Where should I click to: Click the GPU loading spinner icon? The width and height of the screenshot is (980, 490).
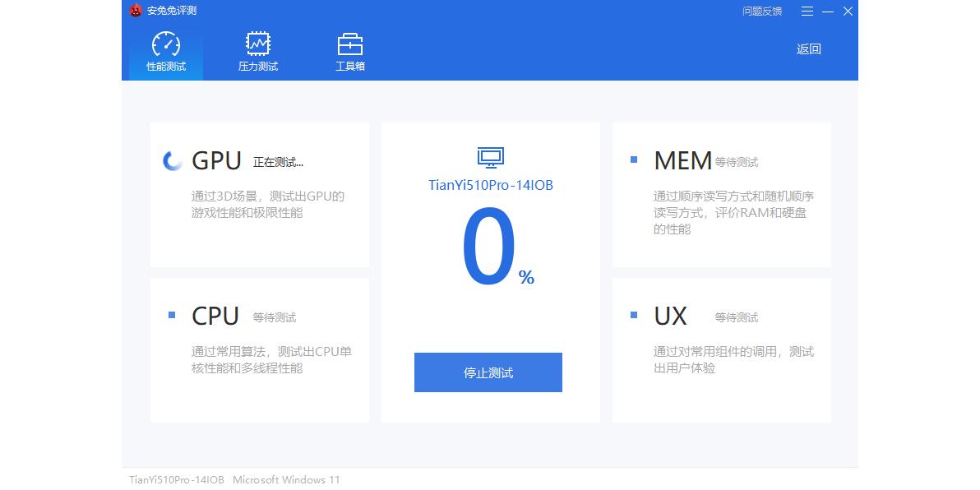click(x=173, y=161)
